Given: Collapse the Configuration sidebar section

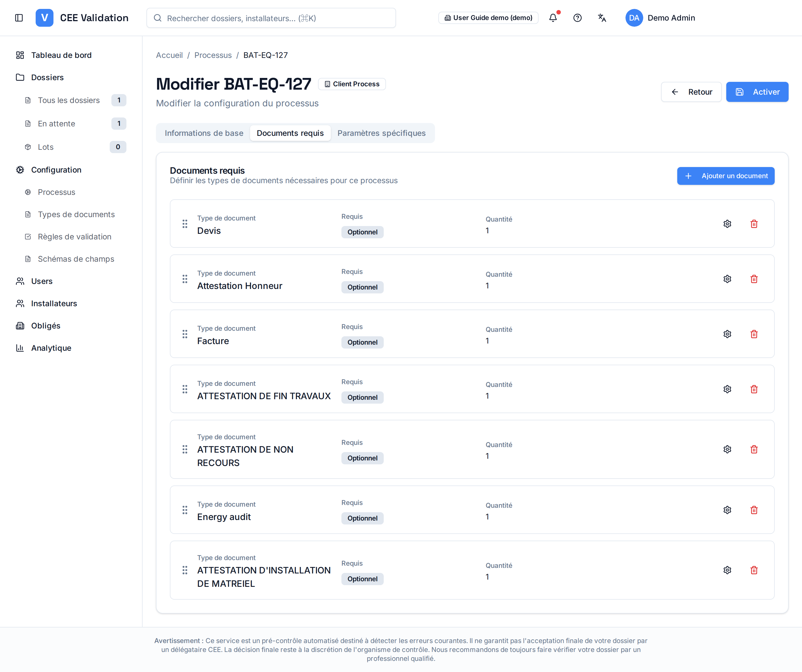Looking at the screenshot, I should pyautogui.click(x=56, y=170).
